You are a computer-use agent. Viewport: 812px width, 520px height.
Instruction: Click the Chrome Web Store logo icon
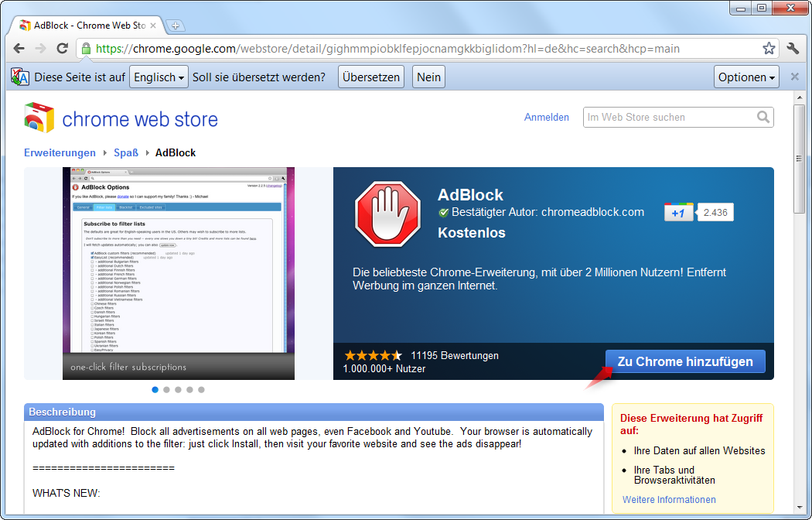pos(39,118)
